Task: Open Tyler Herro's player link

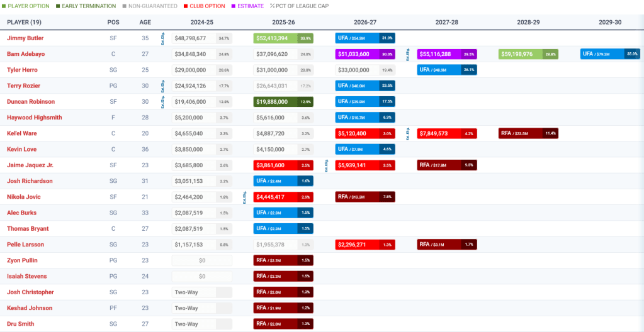Action: point(24,70)
